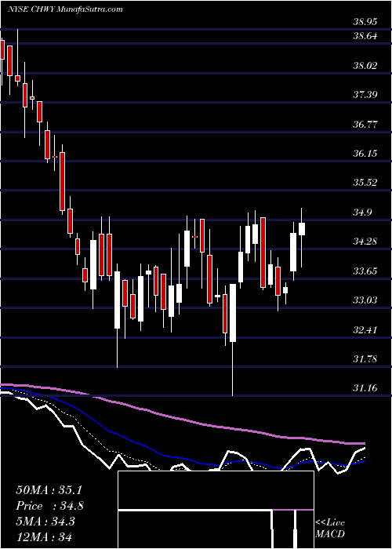This screenshot has height=549, width=392.
Task: Select the 35.52 price axis label
Action: (x=365, y=183)
